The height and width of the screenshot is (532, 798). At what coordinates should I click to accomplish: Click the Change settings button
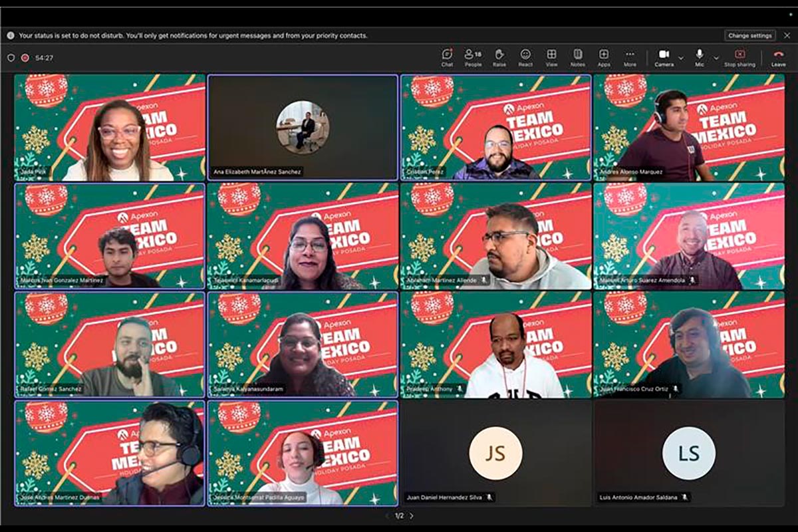click(x=750, y=35)
